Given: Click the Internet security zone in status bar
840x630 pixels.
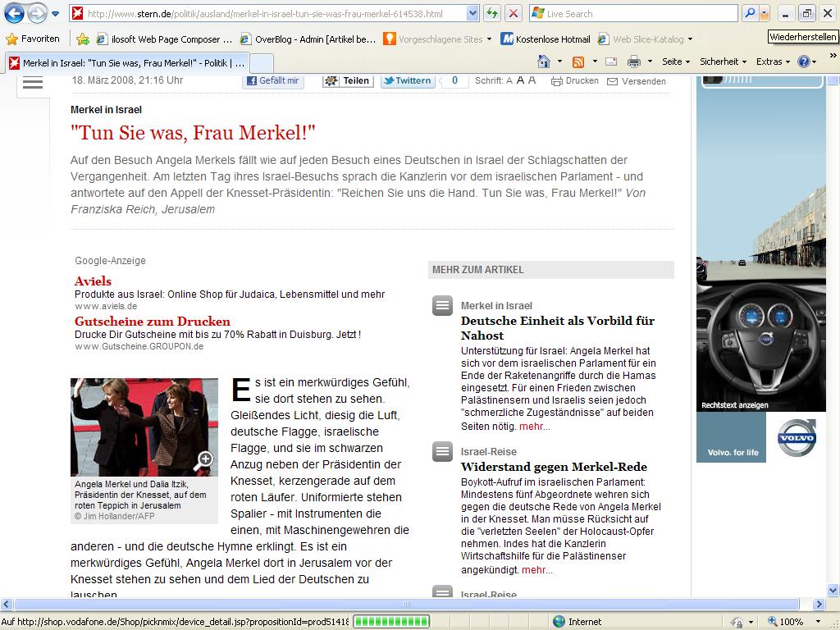Looking at the screenshot, I should click(577, 622).
